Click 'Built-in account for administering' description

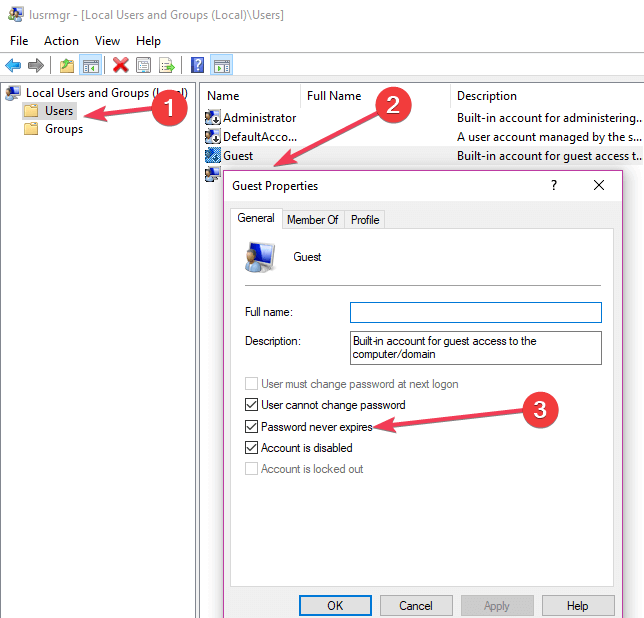click(x=549, y=118)
